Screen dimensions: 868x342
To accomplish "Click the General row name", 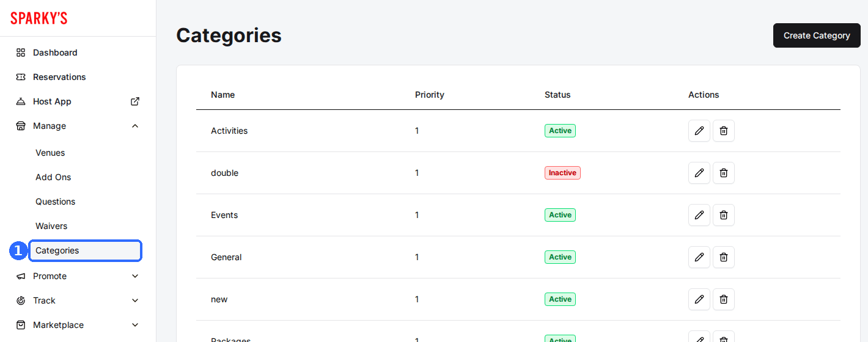I will tap(226, 257).
